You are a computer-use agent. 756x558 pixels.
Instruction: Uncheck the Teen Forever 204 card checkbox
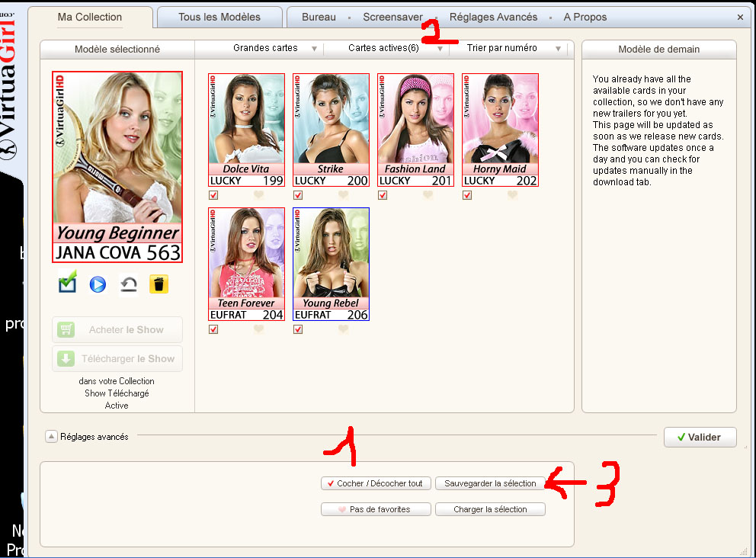[213, 329]
